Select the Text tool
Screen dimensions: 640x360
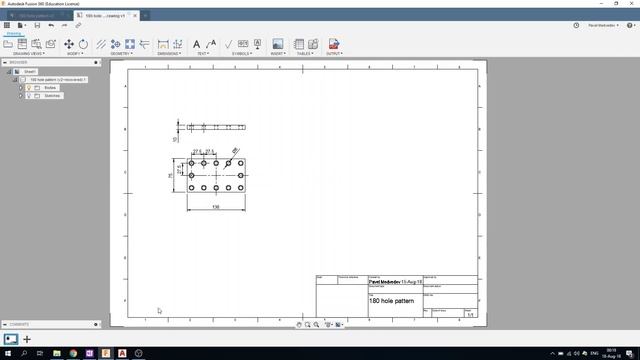click(196, 44)
